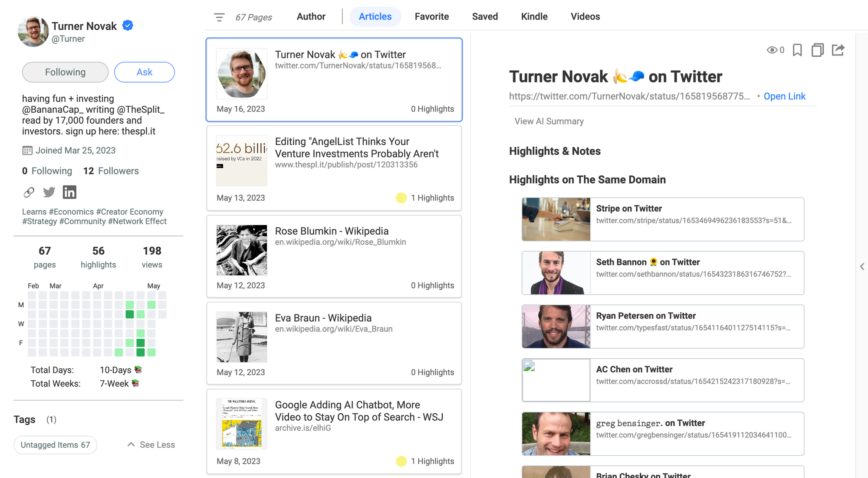
Task: Click the Stripe card thumbnail image
Action: point(556,219)
